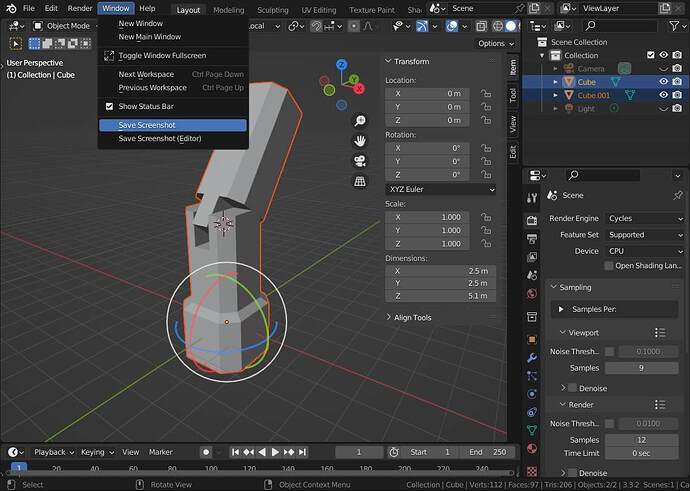This screenshot has width=690, height=491.
Task: Click the Scale X value field
Action: (x=427, y=217)
